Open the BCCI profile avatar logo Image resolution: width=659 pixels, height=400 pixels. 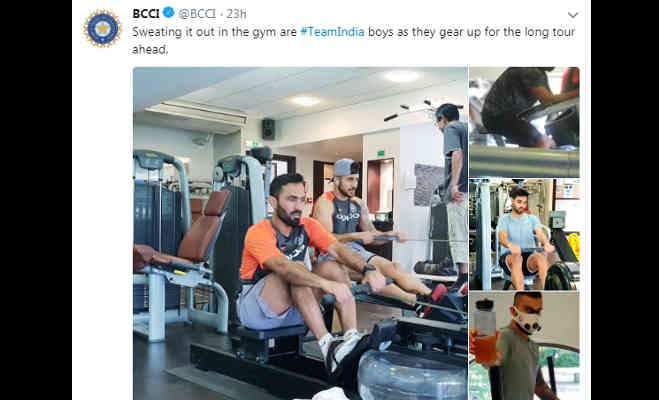103,29
